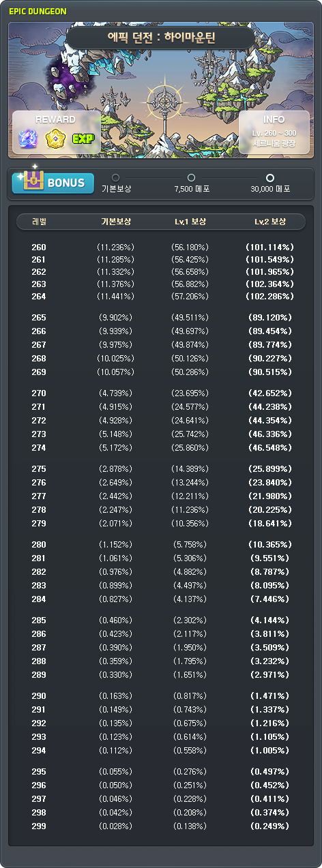322x868 pixels.
Task: Click the Lv.2 보상 column header
Action: click(269, 222)
